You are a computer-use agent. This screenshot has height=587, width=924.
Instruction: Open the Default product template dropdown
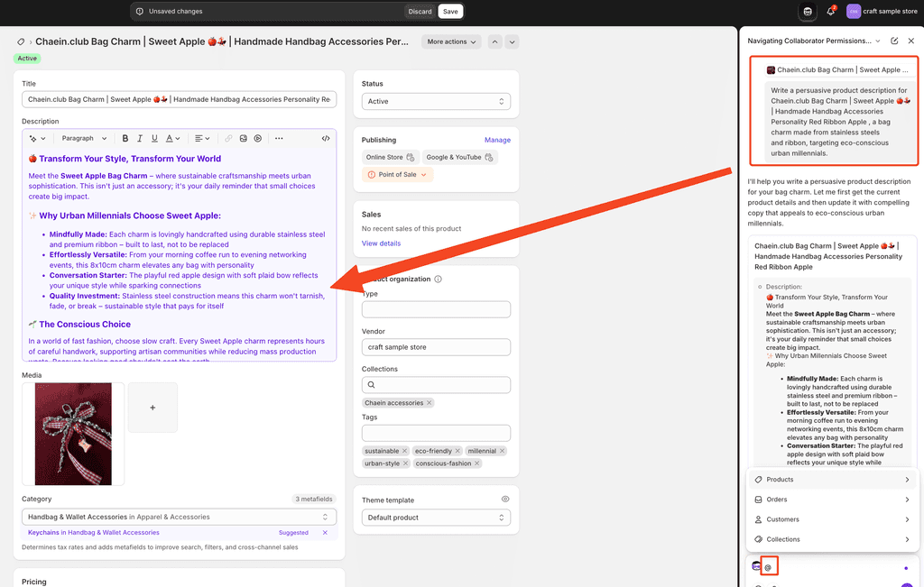436,518
